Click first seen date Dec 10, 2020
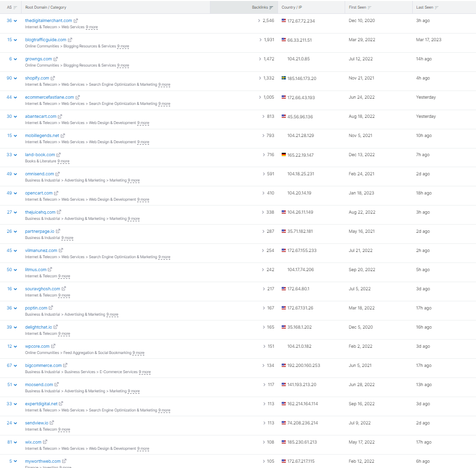Viewport: 476px width, 468px height. (361, 21)
